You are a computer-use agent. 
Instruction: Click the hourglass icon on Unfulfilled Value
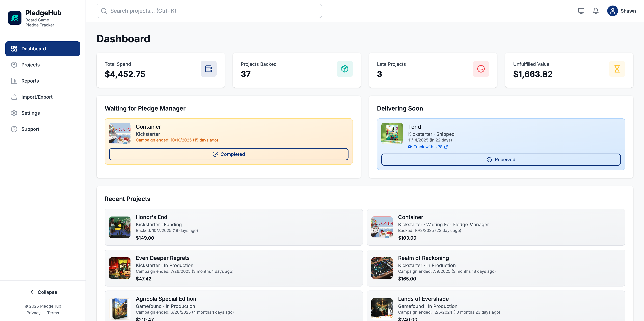[x=617, y=69]
